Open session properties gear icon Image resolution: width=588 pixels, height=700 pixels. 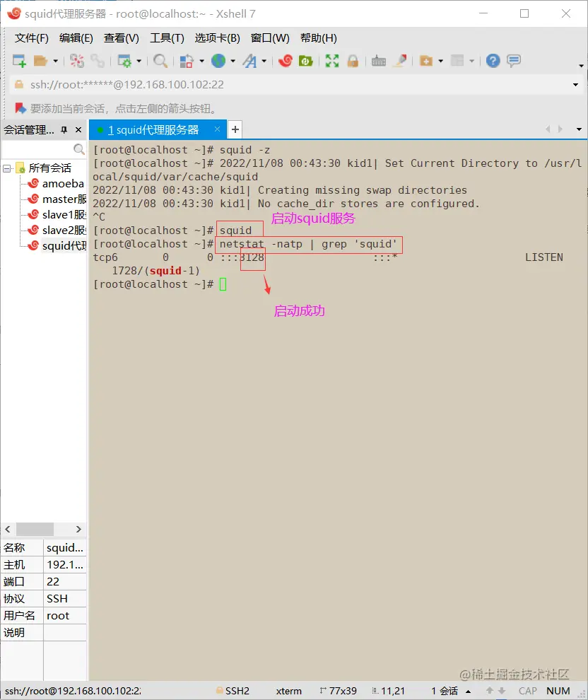(x=124, y=61)
